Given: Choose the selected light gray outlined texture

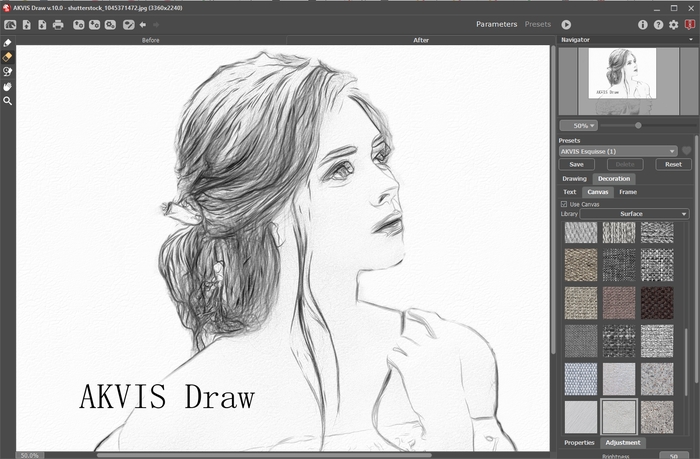Looking at the screenshot, I should click(x=619, y=417).
